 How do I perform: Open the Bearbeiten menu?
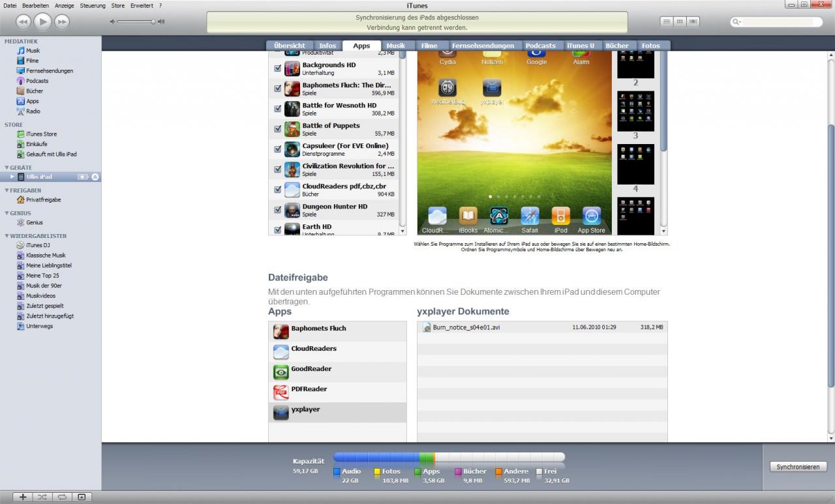click(x=35, y=5)
